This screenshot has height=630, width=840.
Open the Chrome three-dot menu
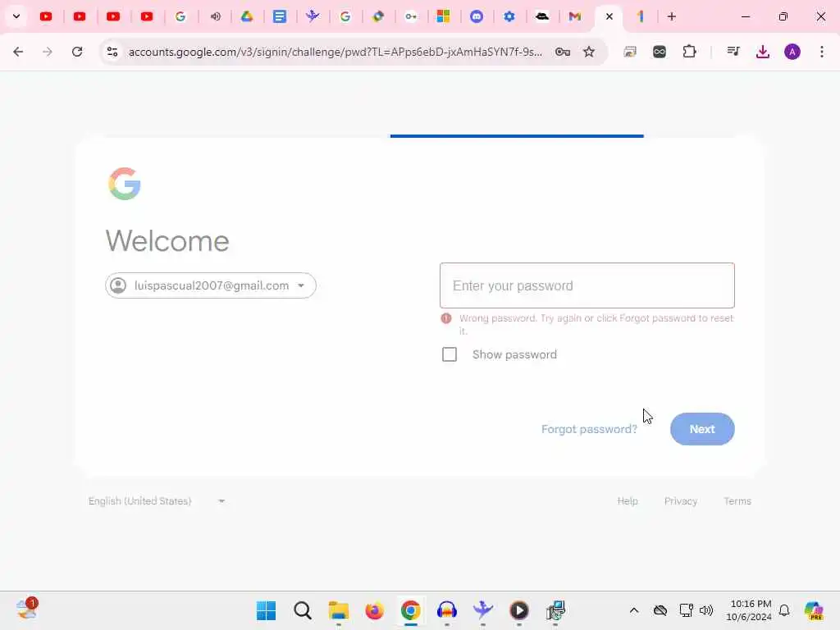point(822,52)
